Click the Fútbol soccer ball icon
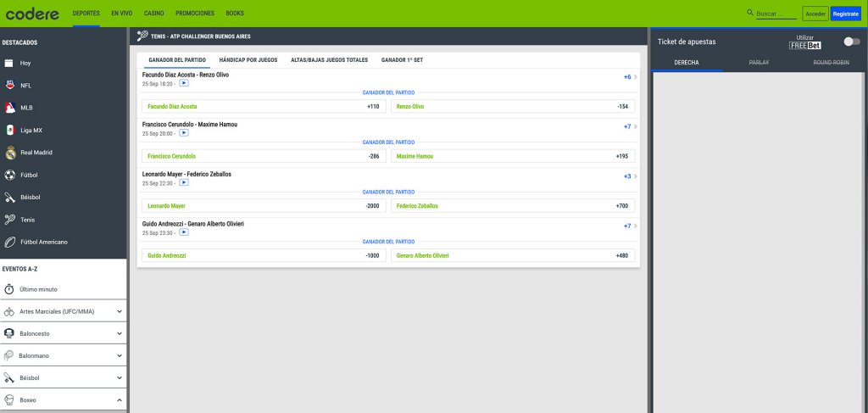Viewport: 868px width, 413px height. (9, 175)
